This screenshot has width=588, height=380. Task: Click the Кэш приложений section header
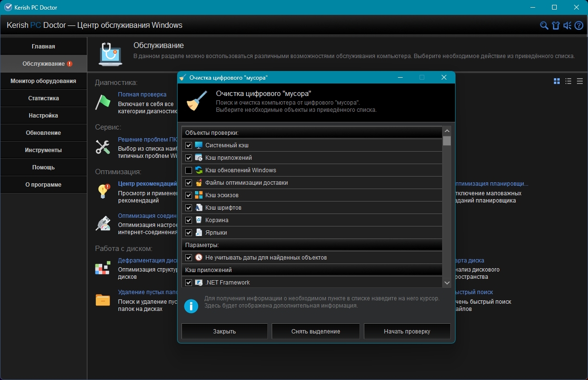point(312,270)
